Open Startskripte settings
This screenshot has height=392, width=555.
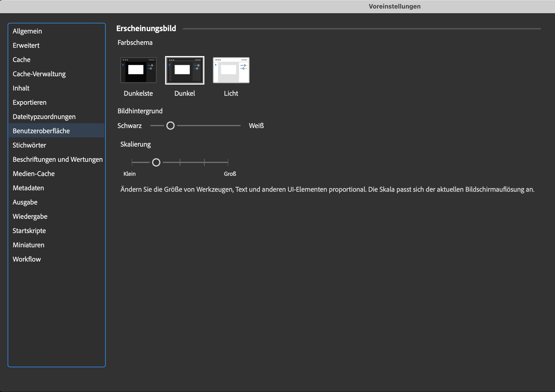pos(29,231)
